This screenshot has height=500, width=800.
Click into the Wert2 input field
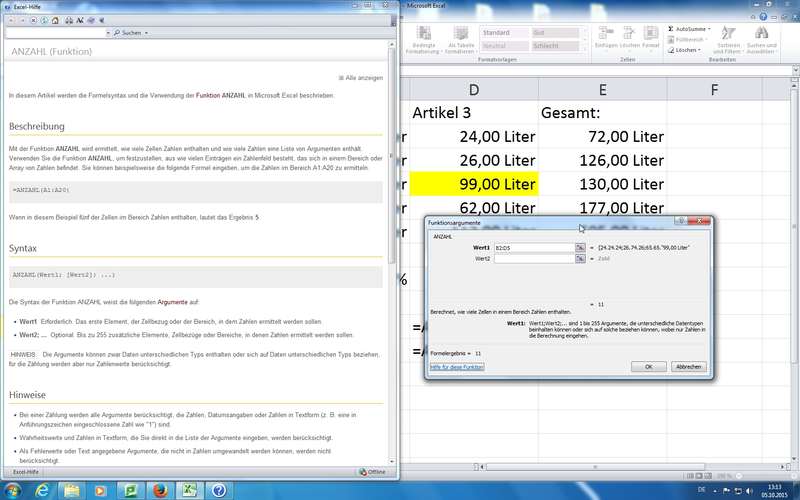tap(533, 258)
